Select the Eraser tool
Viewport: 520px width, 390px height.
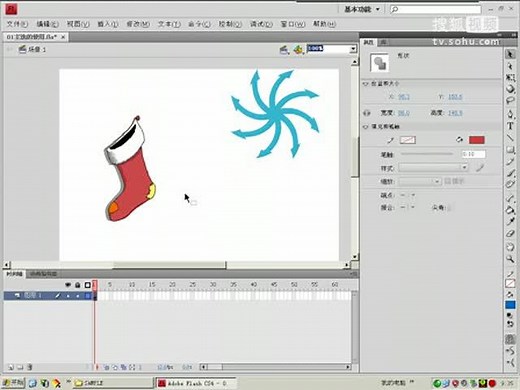pyautogui.click(x=510, y=233)
